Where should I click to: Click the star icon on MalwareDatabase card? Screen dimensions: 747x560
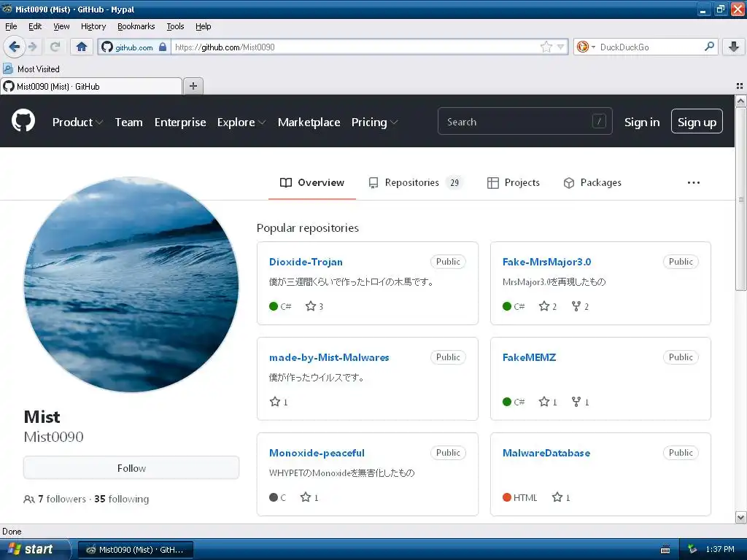(x=557, y=497)
